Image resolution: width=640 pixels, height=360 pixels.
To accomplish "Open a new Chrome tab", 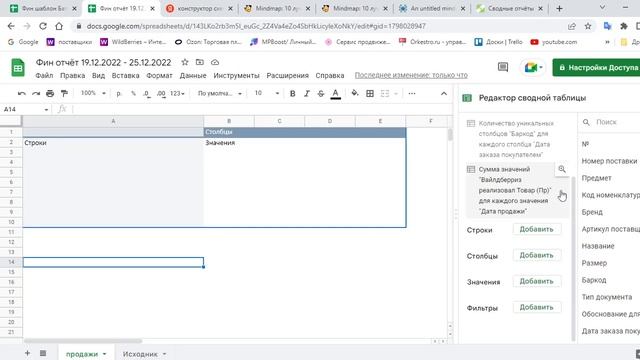I will pyautogui.click(x=559, y=8).
